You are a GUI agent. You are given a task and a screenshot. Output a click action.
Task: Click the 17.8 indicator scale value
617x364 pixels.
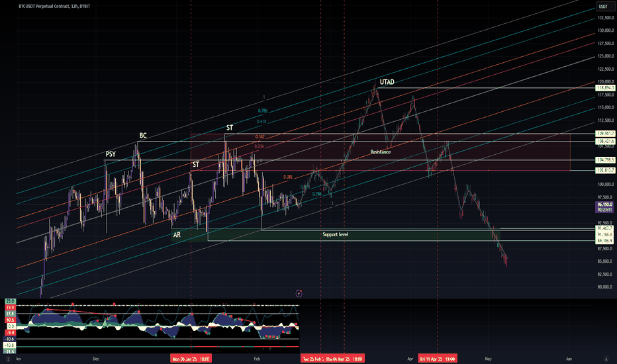10,314
